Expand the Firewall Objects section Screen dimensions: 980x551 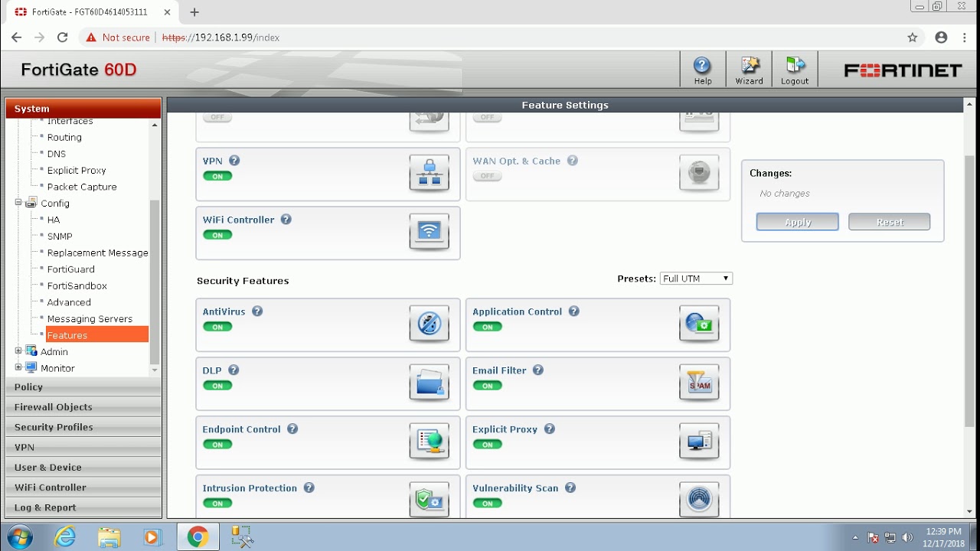[x=83, y=407]
